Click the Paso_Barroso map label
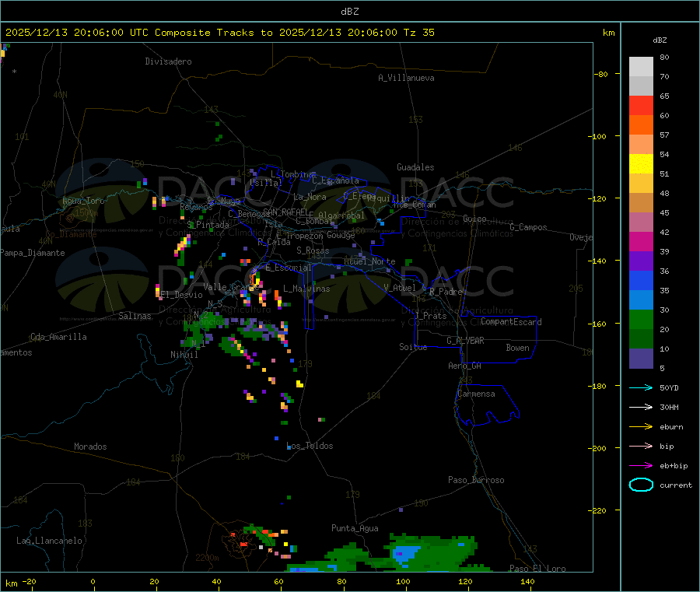The image size is (700, 592). coord(476,480)
